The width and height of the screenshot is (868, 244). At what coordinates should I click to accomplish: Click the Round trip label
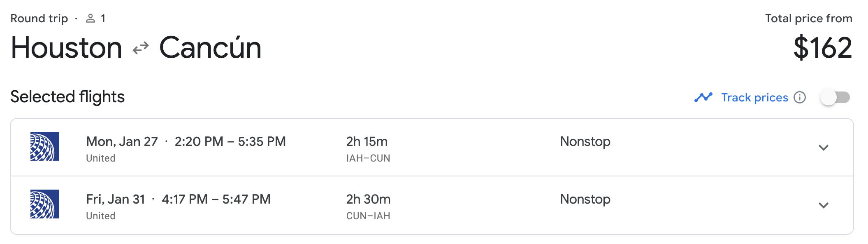point(39,19)
